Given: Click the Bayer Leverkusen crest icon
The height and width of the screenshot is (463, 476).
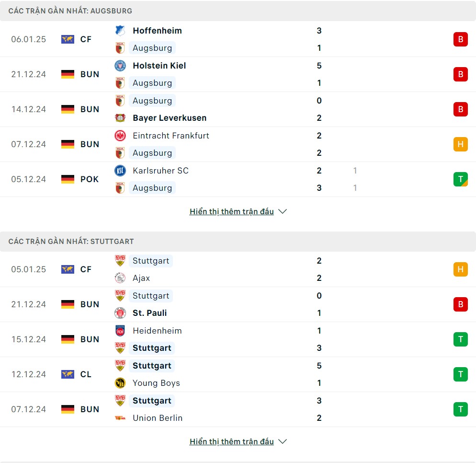Looking at the screenshot, I should click(x=120, y=118).
